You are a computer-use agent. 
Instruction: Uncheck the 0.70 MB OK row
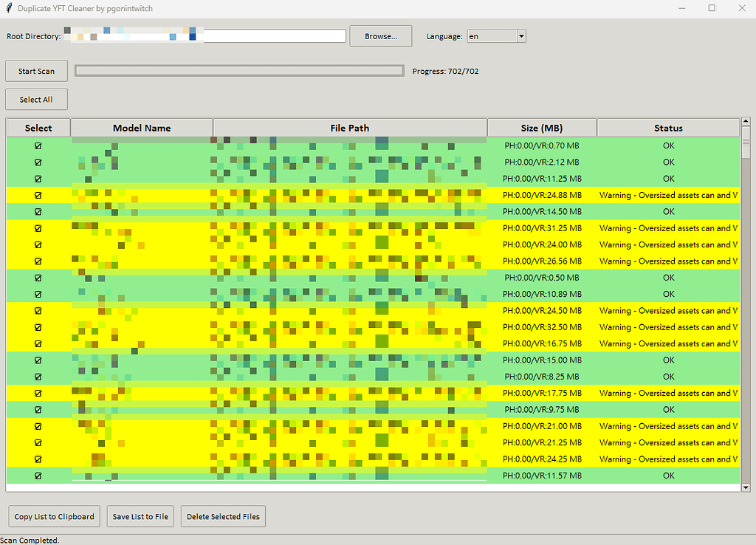[x=38, y=145]
